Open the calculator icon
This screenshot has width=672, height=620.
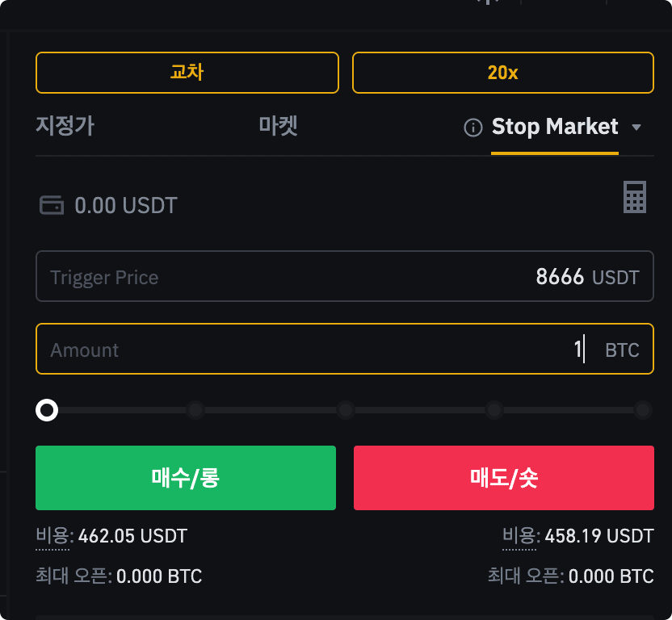(x=634, y=197)
